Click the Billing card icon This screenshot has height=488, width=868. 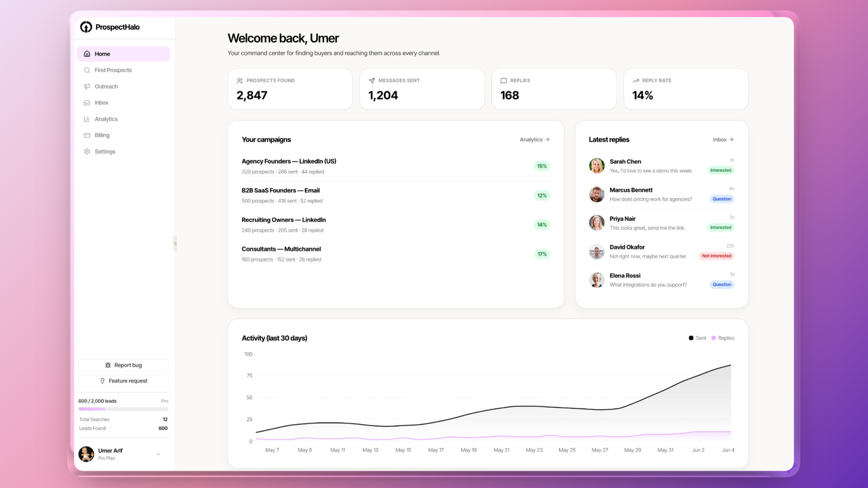click(87, 136)
